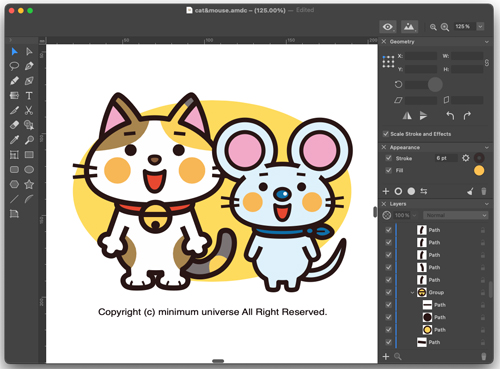Select the Pencil tool
The image size is (500, 369).
pos(14,81)
